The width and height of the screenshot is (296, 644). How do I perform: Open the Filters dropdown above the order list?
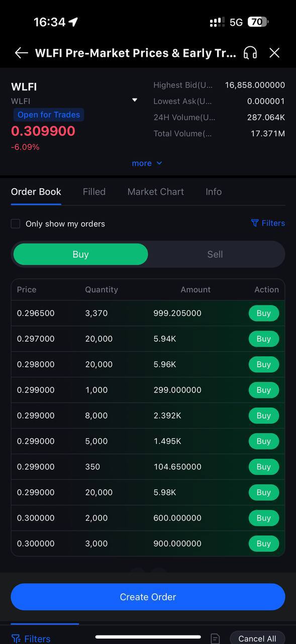(268, 223)
